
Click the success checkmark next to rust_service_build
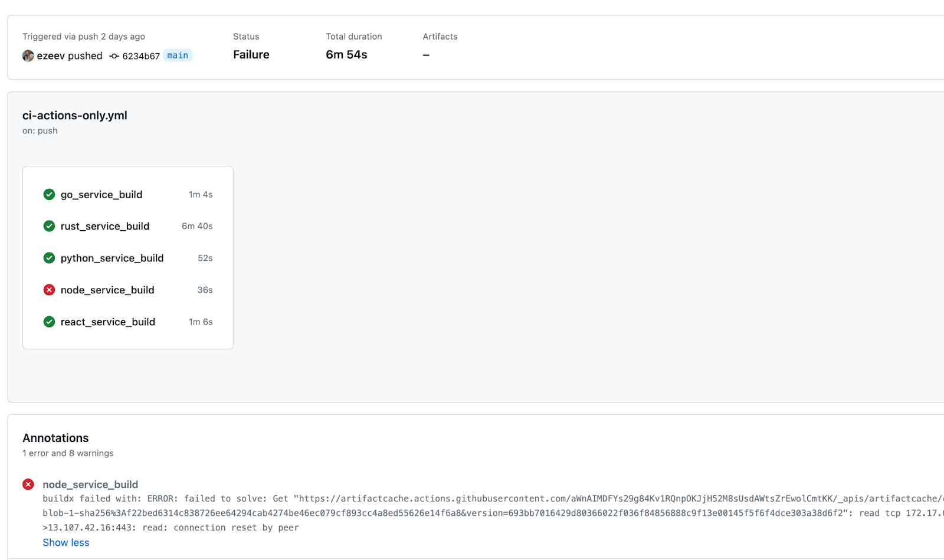[x=49, y=226]
